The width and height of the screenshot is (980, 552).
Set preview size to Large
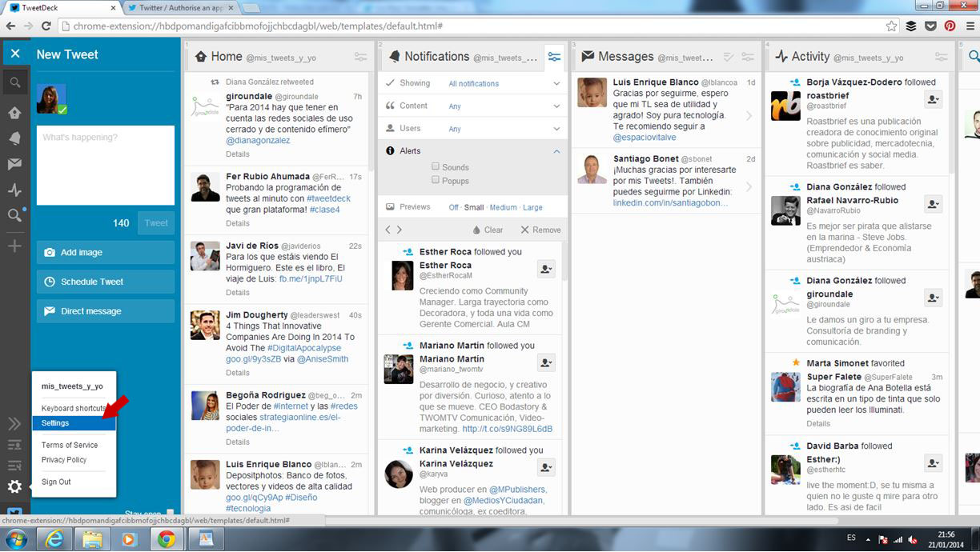tap(532, 207)
